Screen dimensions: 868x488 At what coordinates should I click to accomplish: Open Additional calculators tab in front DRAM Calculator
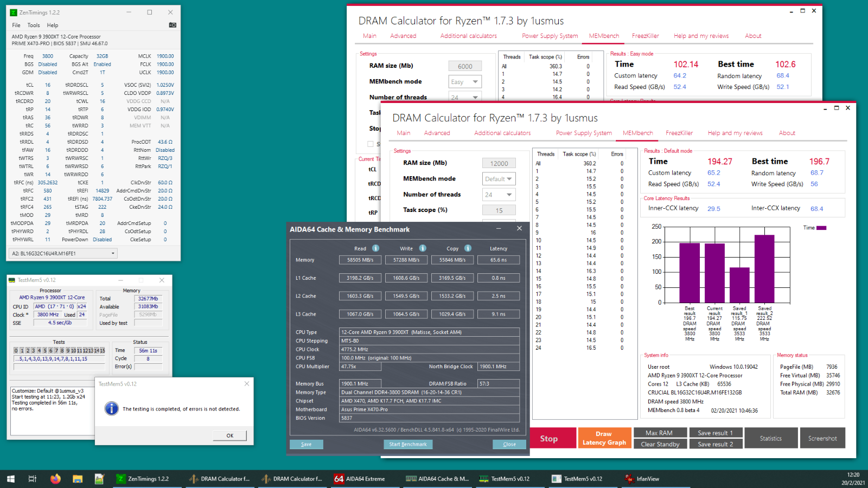502,133
